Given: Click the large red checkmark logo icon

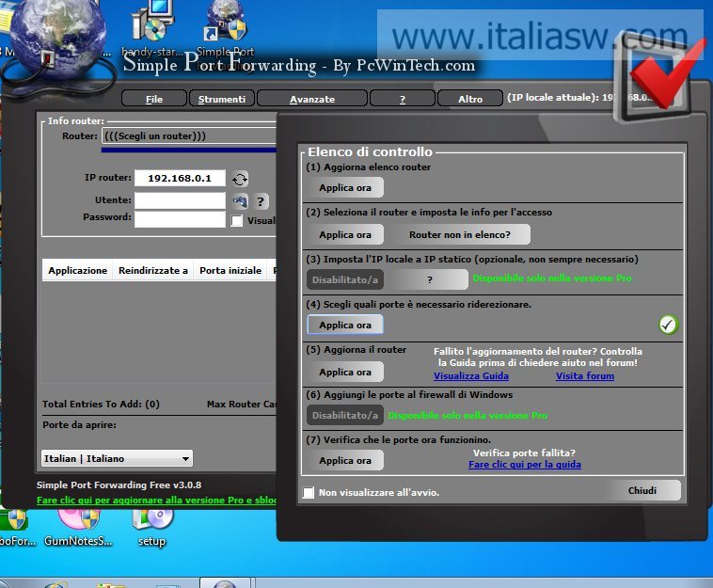Looking at the screenshot, I should pos(659,77).
